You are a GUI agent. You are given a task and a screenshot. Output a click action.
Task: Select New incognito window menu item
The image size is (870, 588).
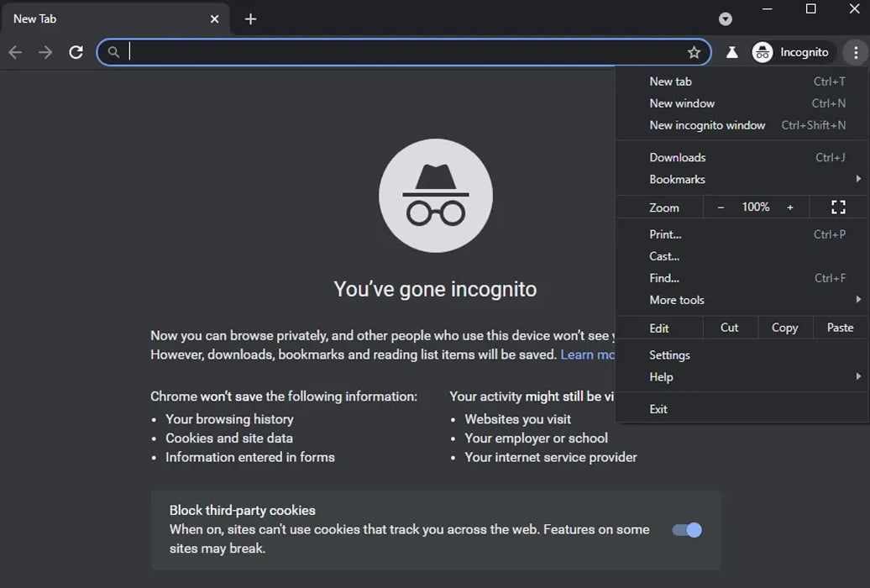(707, 125)
